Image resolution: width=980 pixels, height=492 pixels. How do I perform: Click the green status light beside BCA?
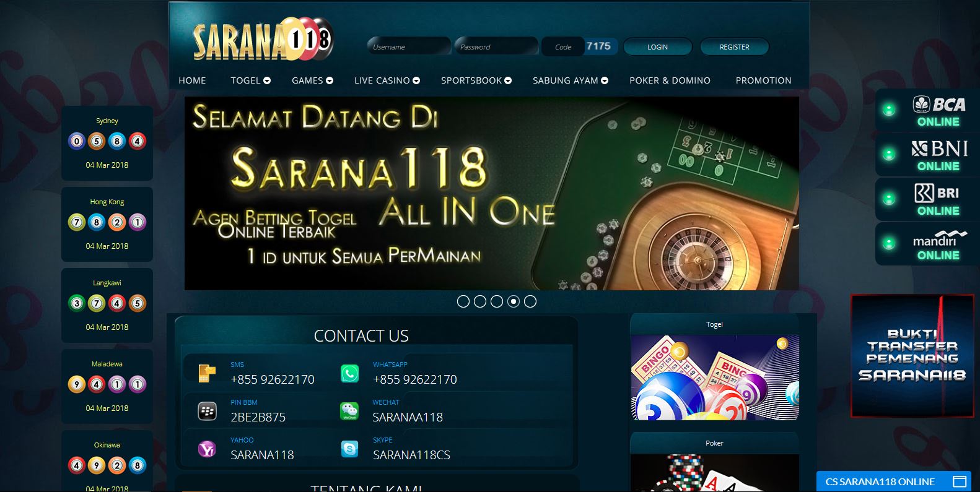(x=889, y=110)
